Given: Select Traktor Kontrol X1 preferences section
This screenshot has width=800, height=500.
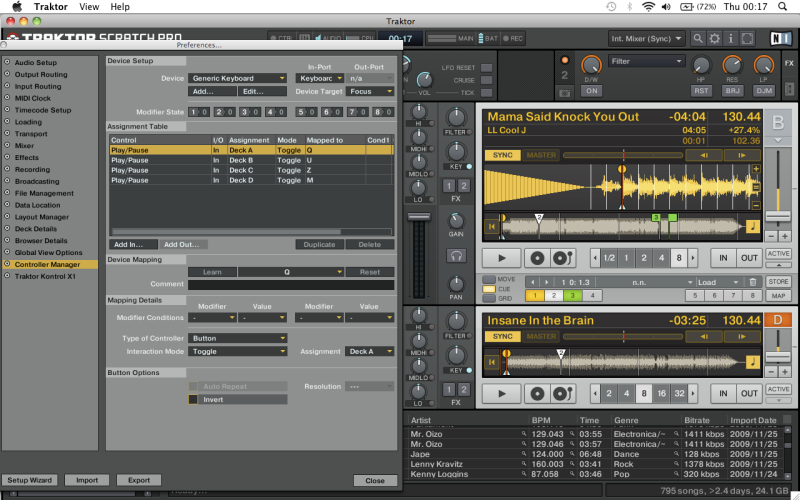Looking at the screenshot, I should [x=45, y=276].
